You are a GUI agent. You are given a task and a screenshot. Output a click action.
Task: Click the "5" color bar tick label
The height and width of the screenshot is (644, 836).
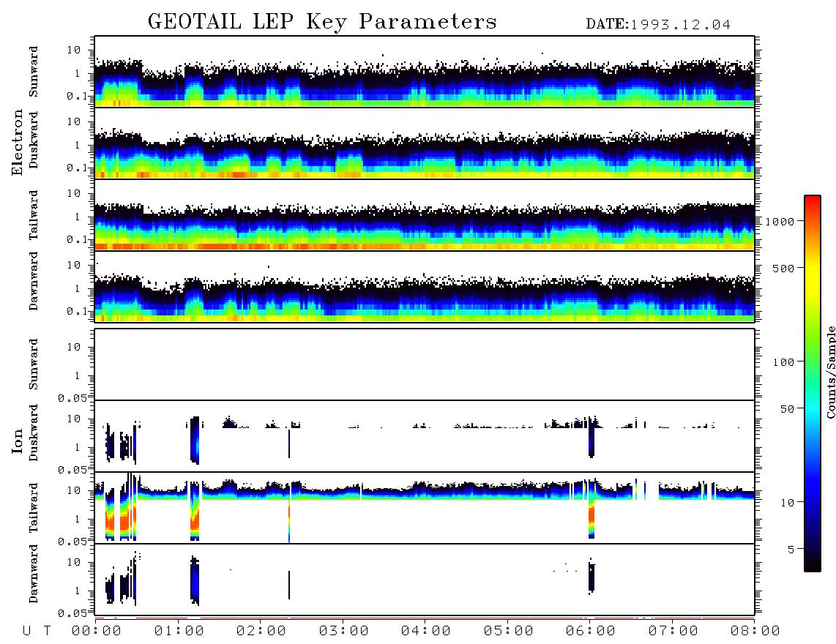pos(791,549)
